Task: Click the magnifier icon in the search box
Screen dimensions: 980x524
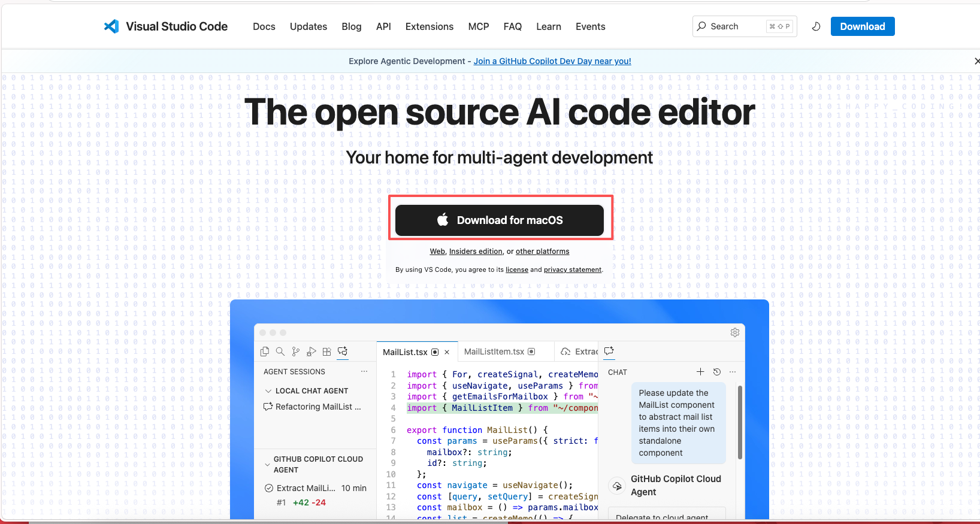Action: point(701,26)
